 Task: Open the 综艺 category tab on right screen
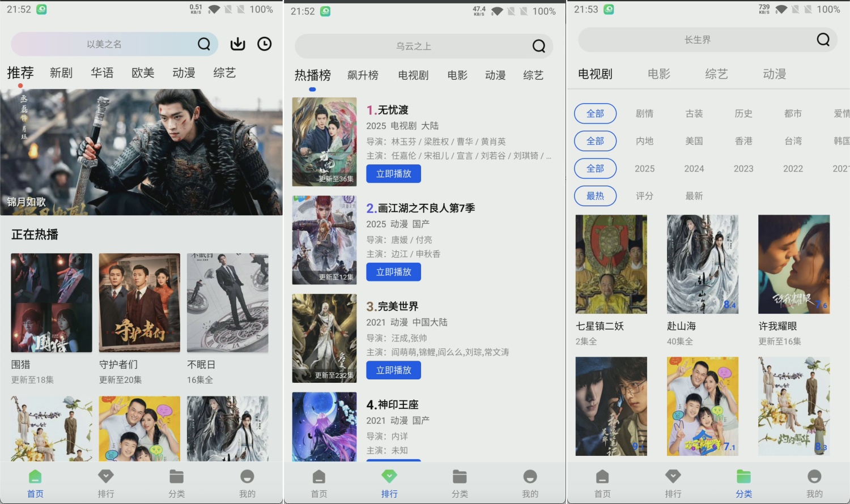pos(716,74)
